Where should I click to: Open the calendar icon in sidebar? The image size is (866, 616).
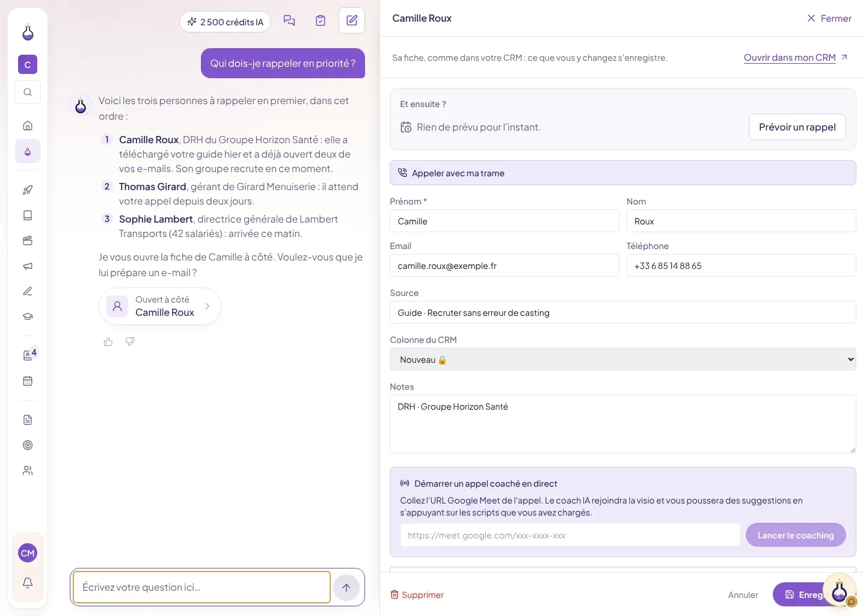click(x=28, y=381)
